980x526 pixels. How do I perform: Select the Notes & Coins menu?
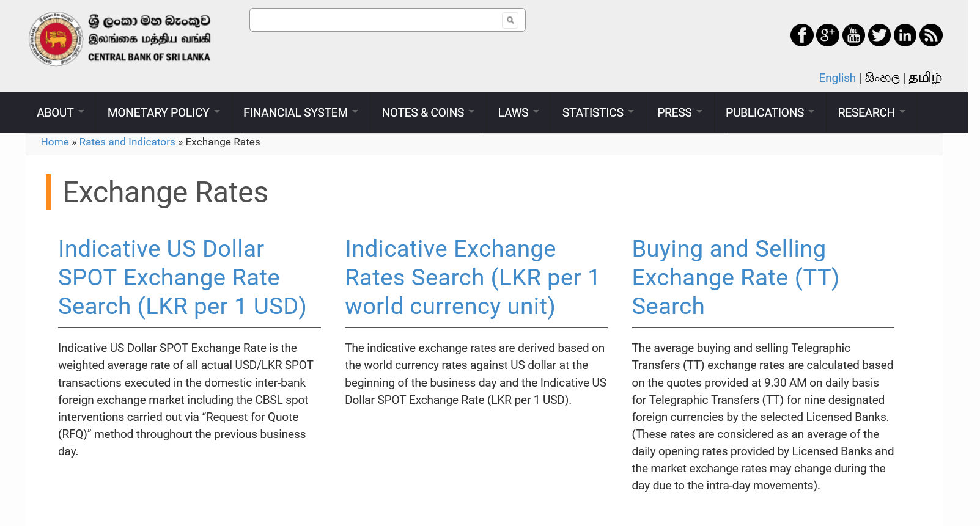427,113
